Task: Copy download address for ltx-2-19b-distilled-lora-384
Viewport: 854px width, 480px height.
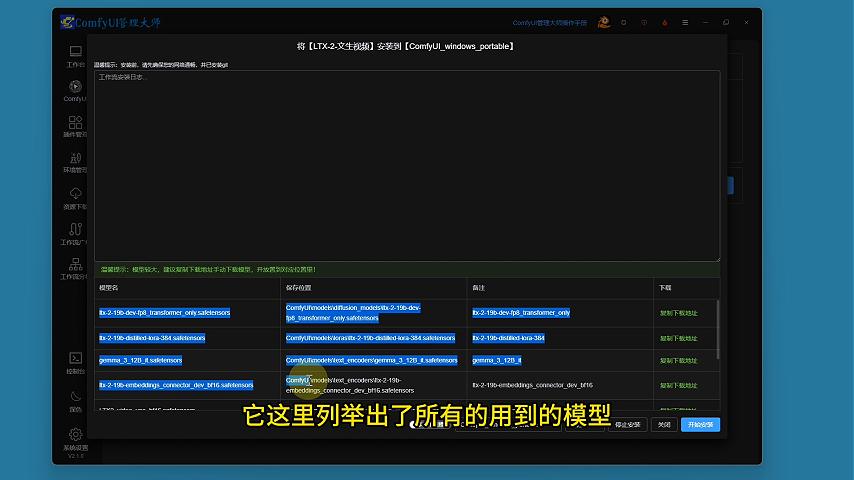Action: [679, 338]
